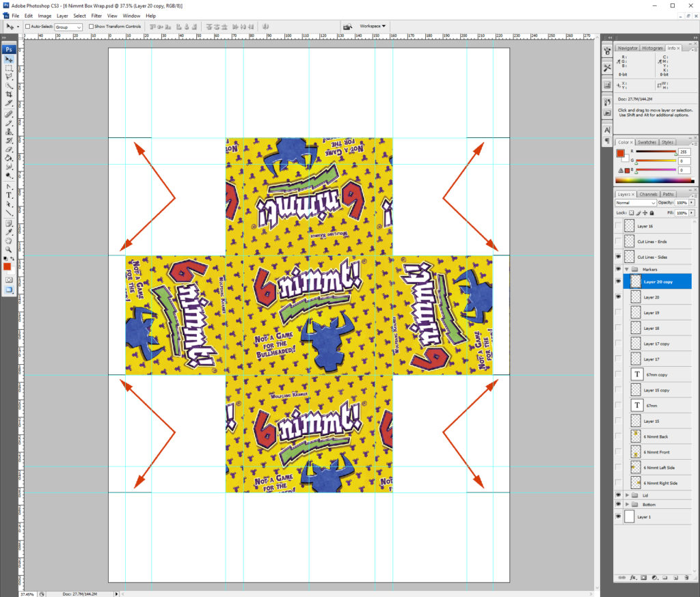
Task: Select the Magic Wand tool
Action: pos(9,85)
